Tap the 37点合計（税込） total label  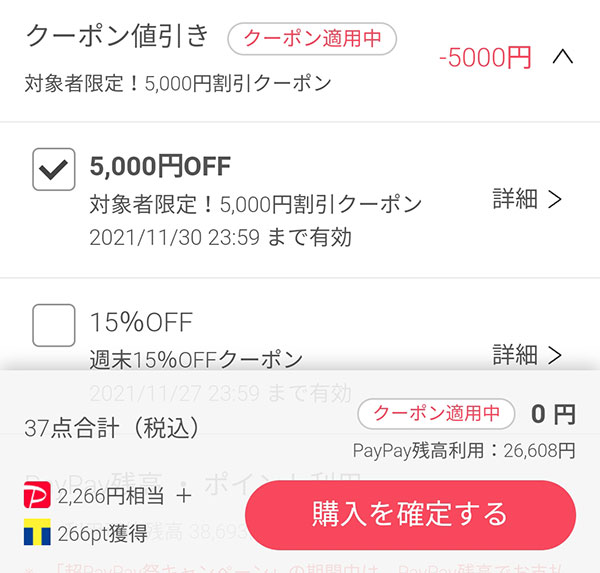(112, 428)
